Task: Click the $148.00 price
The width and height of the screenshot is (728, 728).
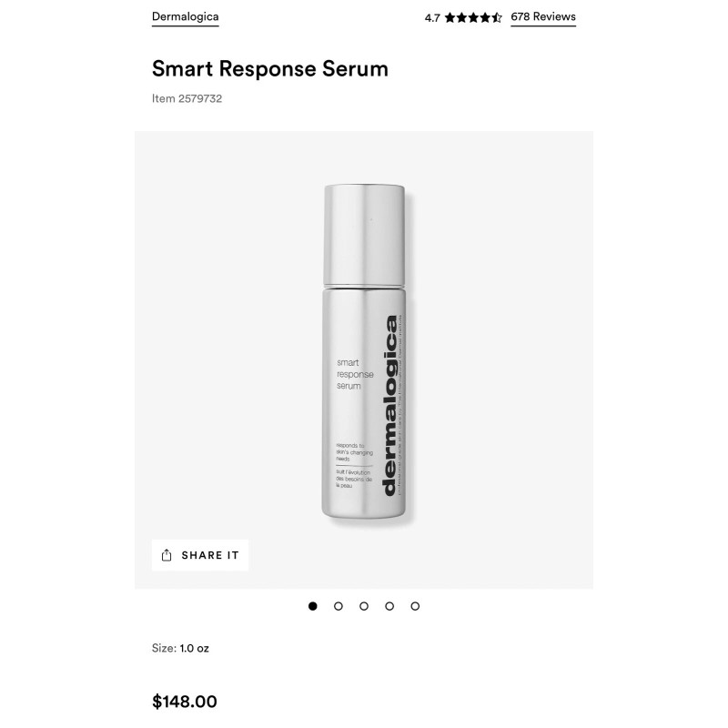Action: [x=185, y=702]
